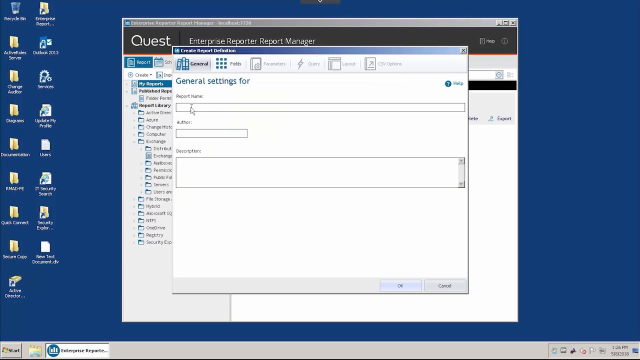
Task: Switch to the Query tab
Action: pyautogui.click(x=308, y=64)
